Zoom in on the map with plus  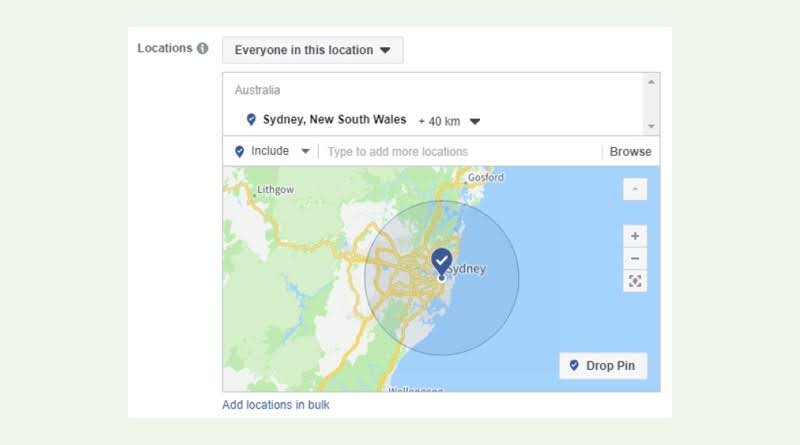[635, 236]
